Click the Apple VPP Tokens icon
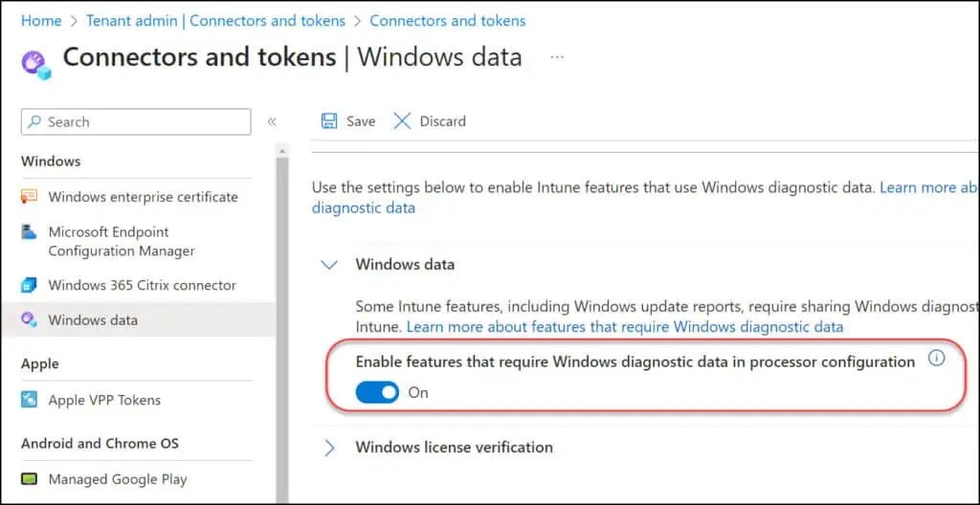This screenshot has width=980, height=505. point(29,400)
